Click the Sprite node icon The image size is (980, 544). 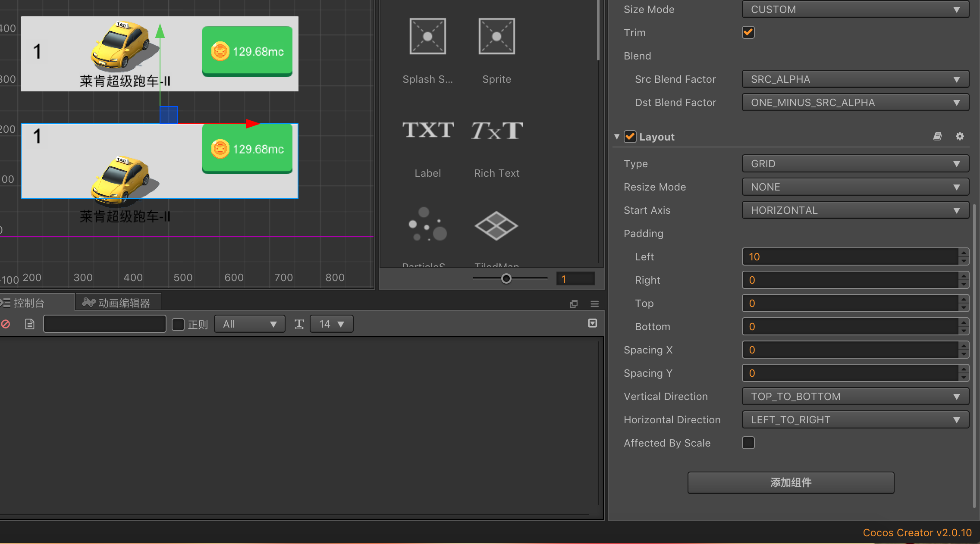coord(496,37)
